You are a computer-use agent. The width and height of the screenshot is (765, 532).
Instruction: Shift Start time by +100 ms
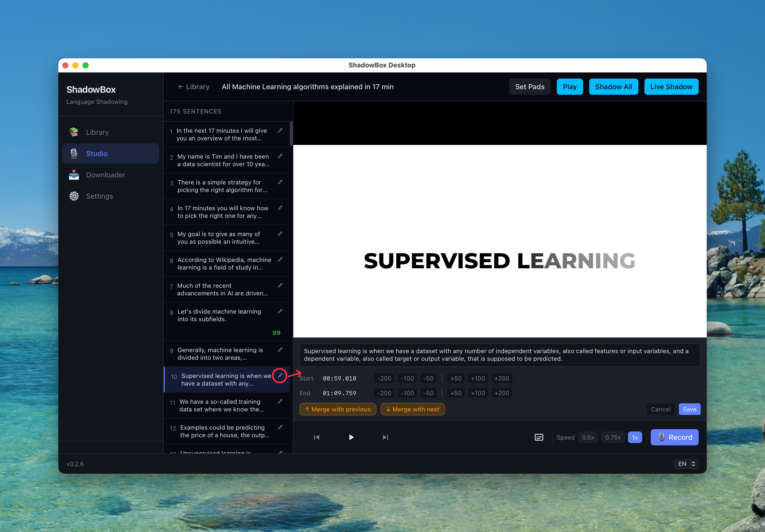478,378
